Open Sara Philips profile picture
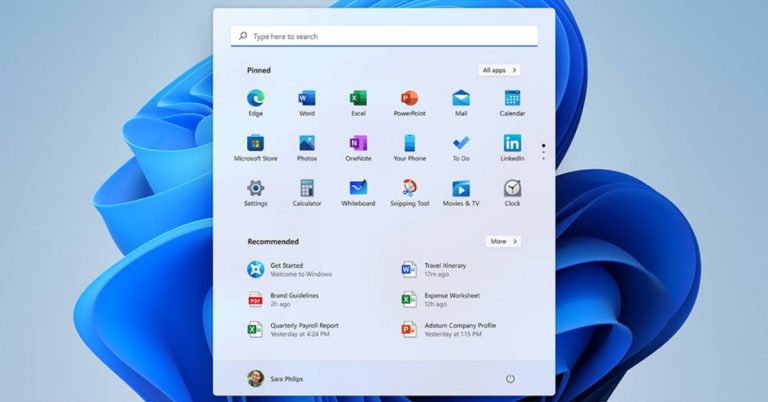 (x=255, y=378)
